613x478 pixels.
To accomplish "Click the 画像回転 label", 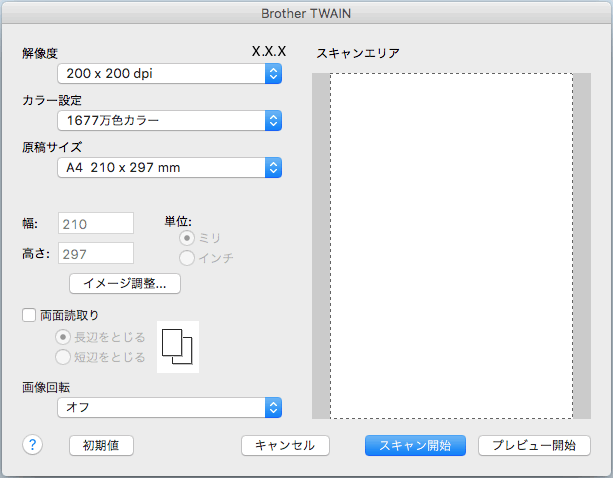I will [x=46, y=387].
